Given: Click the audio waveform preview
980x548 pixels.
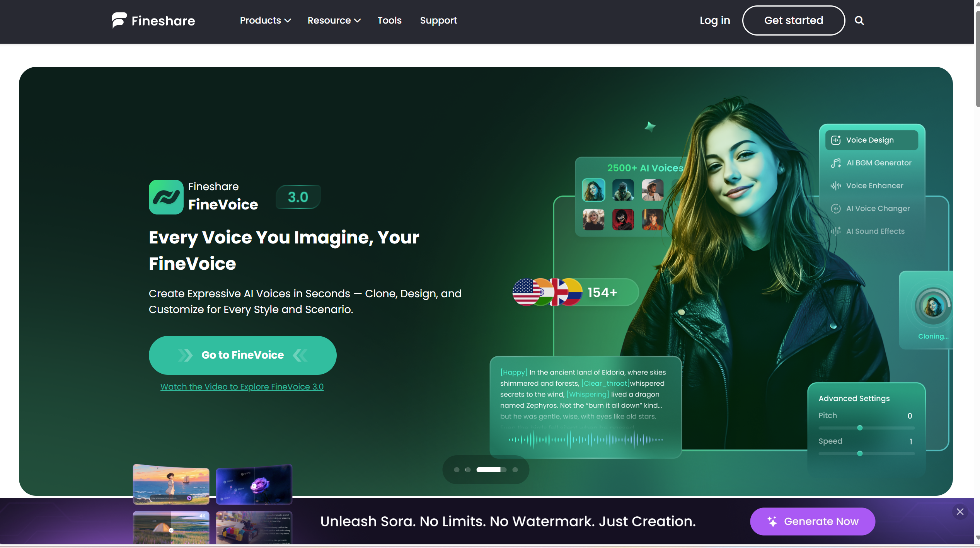Looking at the screenshot, I should (586, 439).
